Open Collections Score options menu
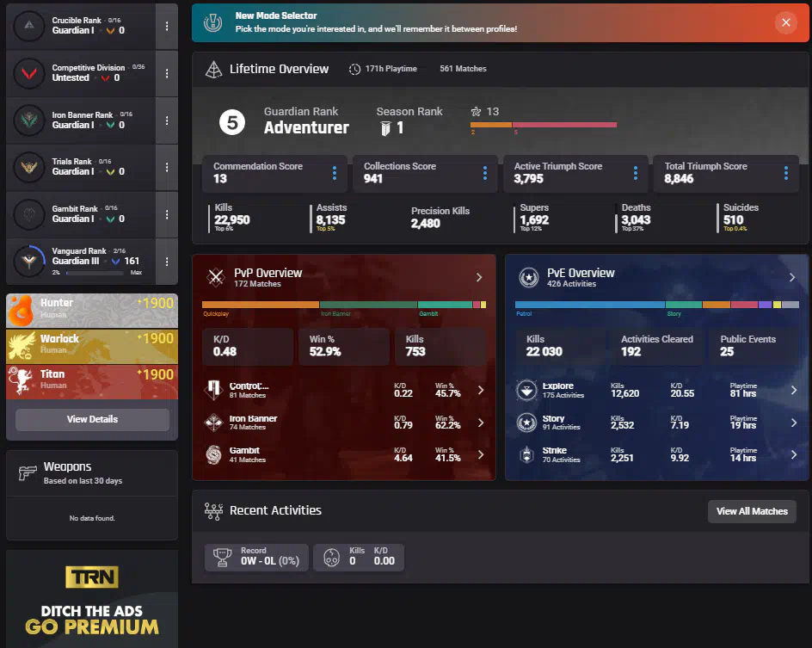 coord(485,173)
